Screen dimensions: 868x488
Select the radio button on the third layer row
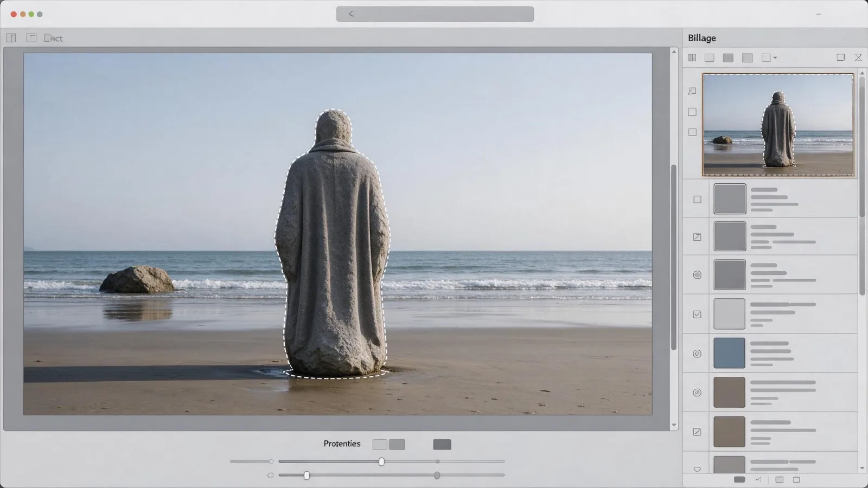pyautogui.click(x=697, y=275)
